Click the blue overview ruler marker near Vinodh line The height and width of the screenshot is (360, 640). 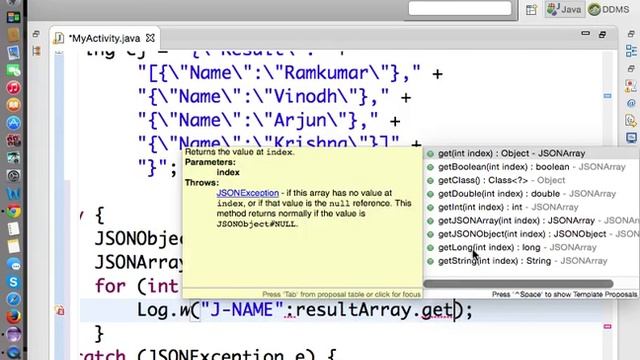(607, 96)
